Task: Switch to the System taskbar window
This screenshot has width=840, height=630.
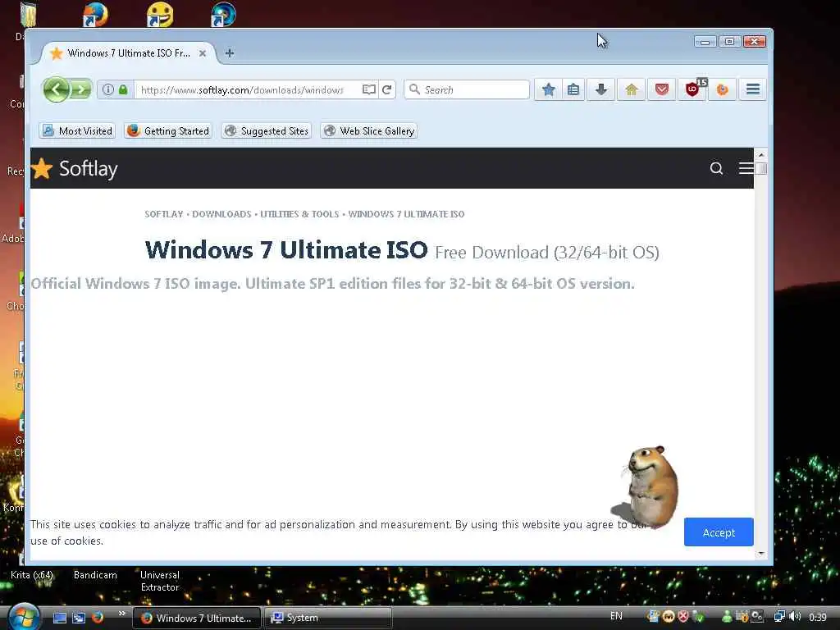Action: [x=326, y=618]
